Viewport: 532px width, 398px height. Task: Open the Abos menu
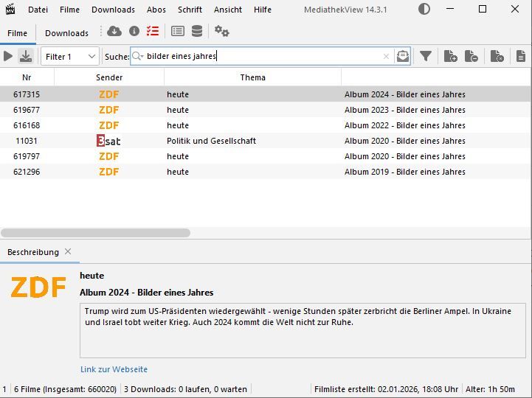tap(156, 10)
